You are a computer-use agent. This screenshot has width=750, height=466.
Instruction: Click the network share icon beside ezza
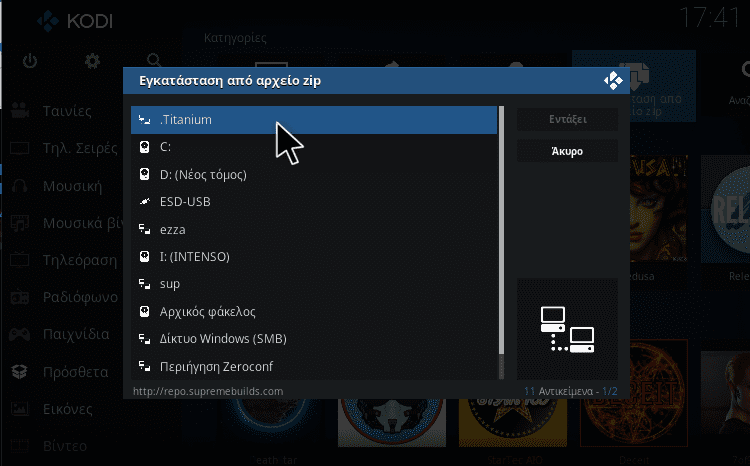coord(144,229)
